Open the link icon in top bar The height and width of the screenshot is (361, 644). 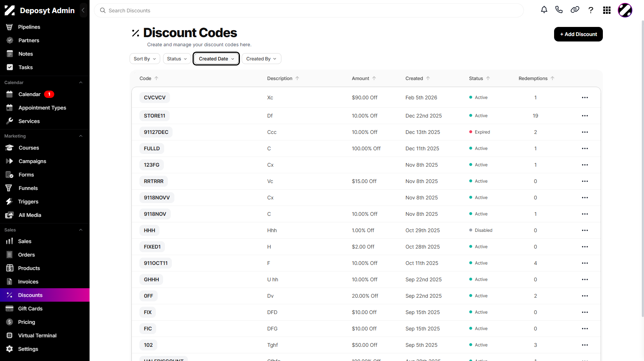575,10
